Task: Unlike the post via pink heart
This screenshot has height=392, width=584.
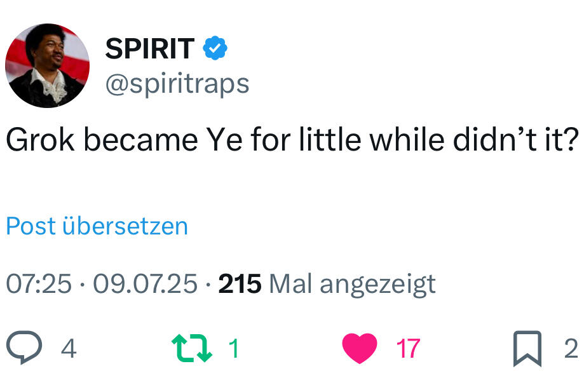Action: pyautogui.click(x=360, y=349)
